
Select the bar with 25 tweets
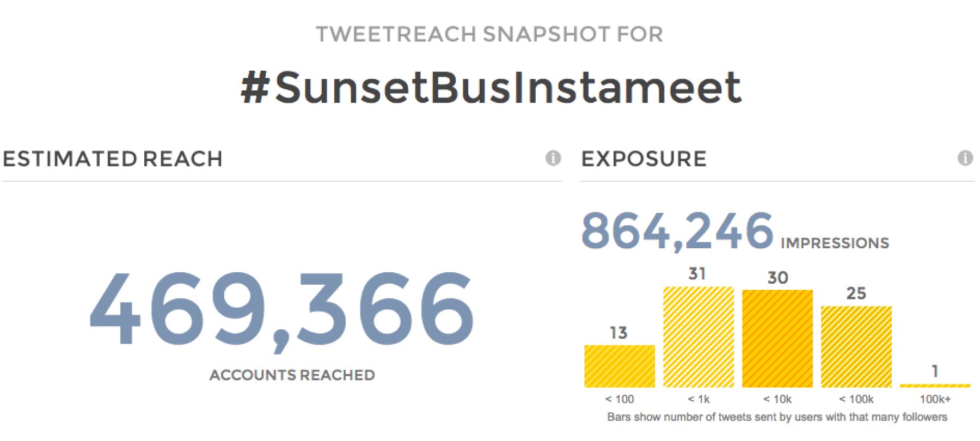coord(856,347)
